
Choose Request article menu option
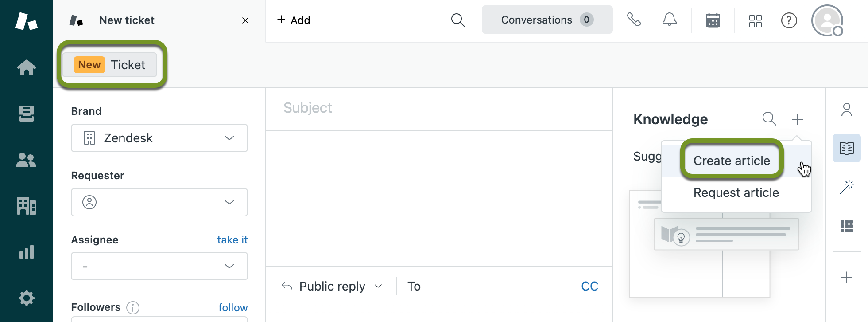[736, 193]
